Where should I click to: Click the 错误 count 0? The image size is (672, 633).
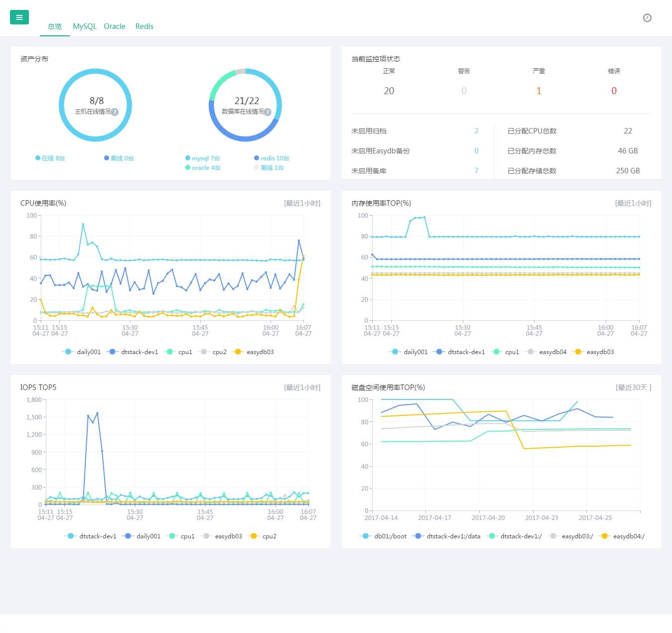pos(614,91)
